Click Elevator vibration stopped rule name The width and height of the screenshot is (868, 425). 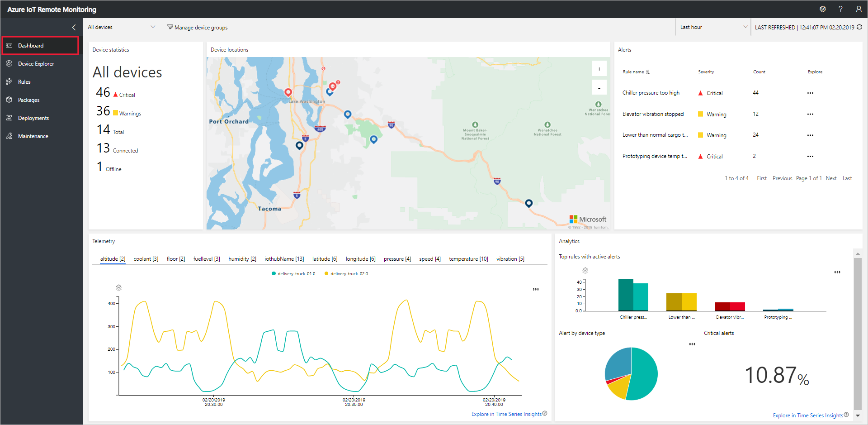653,114
